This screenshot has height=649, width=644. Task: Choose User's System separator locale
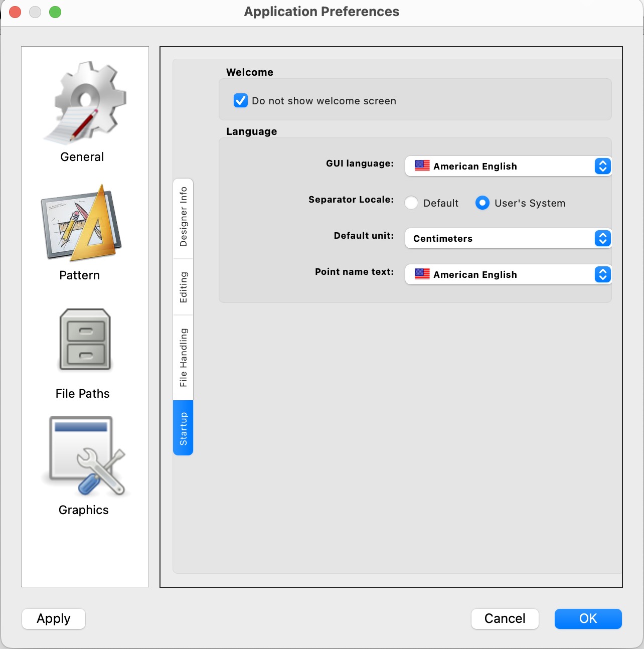[482, 203]
